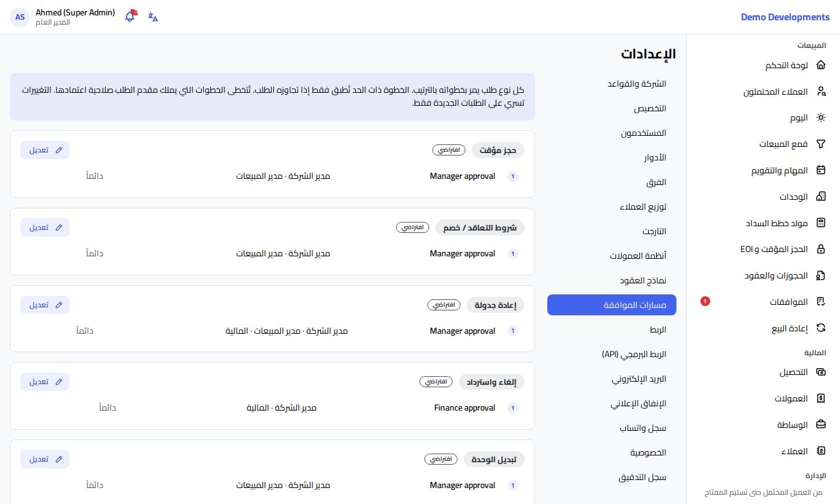Image resolution: width=840 pixels, height=504 pixels.
Task: Select the مسارات الموافقة settings tab
Action: [612, 305]
